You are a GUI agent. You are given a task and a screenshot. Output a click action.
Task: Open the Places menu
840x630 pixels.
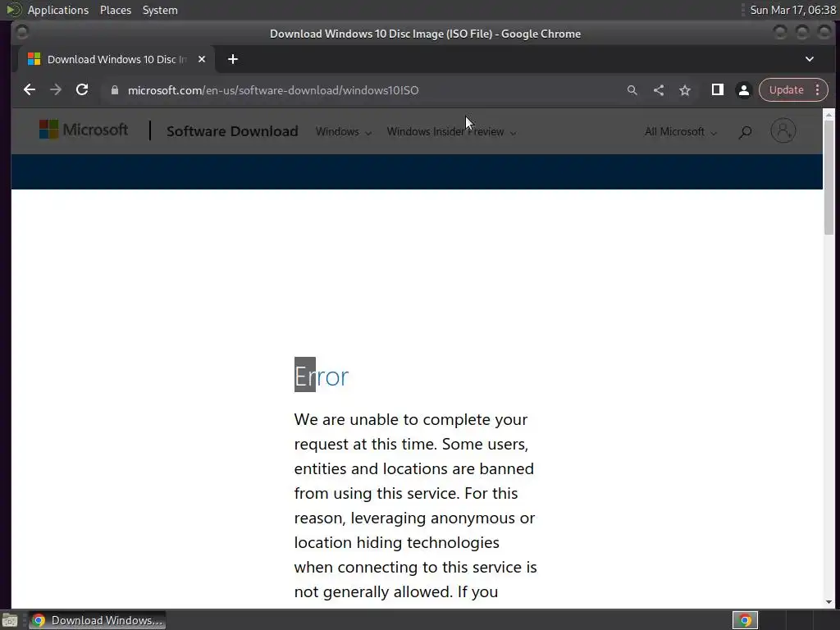coord(115,10)
